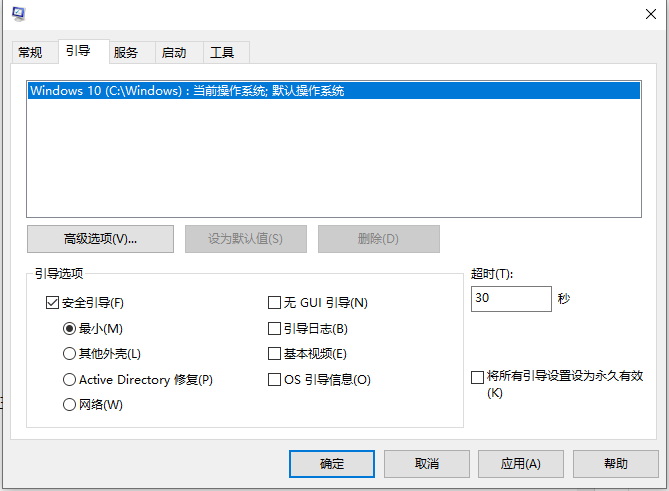
Task: Check the OS 引导信息(O) box
Action: 274,380
